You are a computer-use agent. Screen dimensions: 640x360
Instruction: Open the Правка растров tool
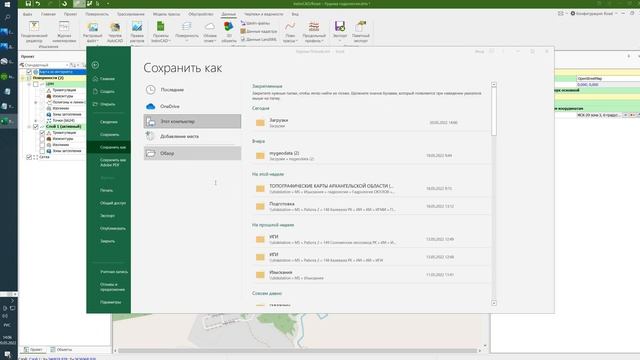(137, 32)
